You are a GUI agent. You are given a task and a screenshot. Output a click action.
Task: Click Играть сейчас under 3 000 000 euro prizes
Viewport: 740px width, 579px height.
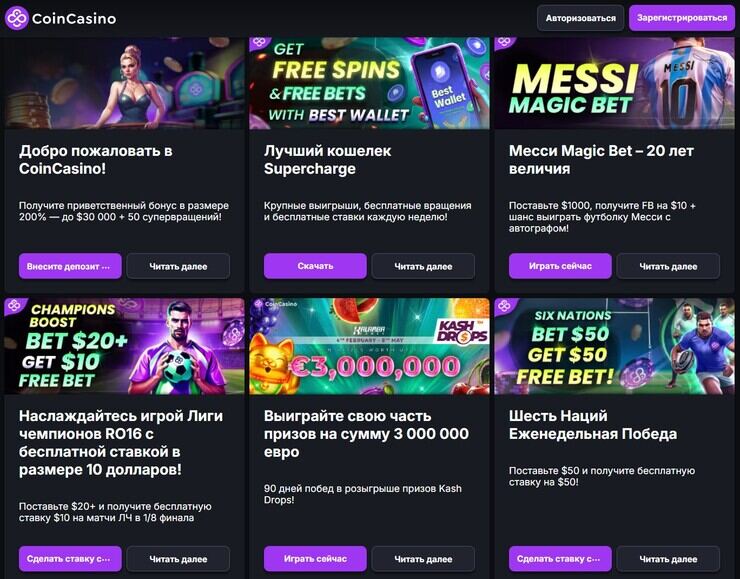(315, 559)
